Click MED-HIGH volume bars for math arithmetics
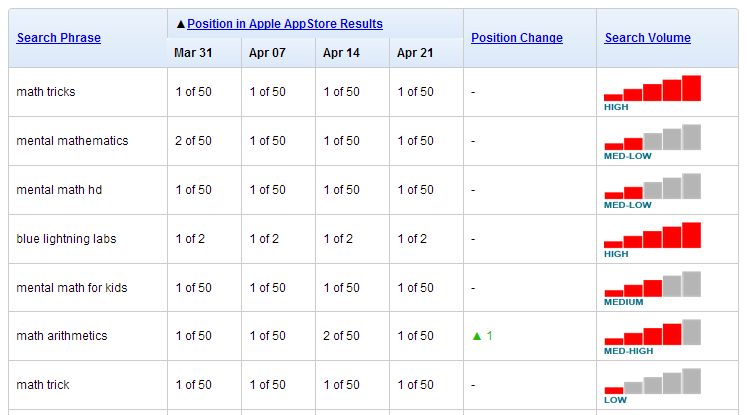747x415 pixels. (x=652, y=333)
